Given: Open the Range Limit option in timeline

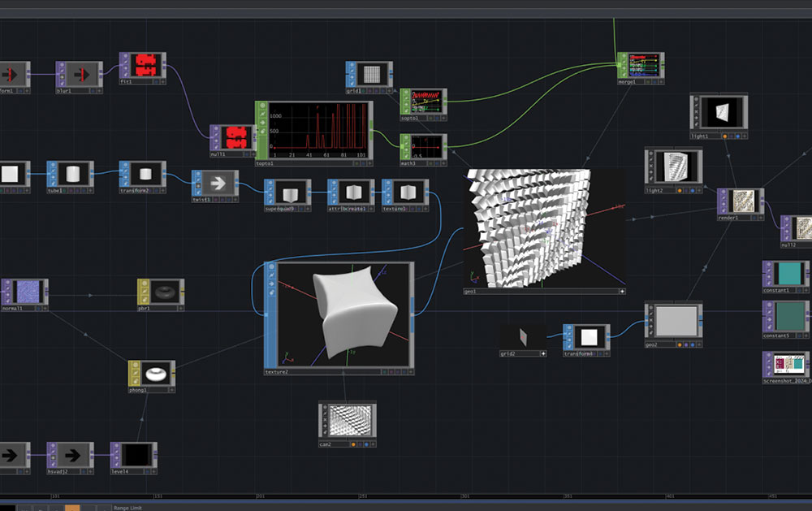Looking at the screenshot, I should click(x=128, y=506).
